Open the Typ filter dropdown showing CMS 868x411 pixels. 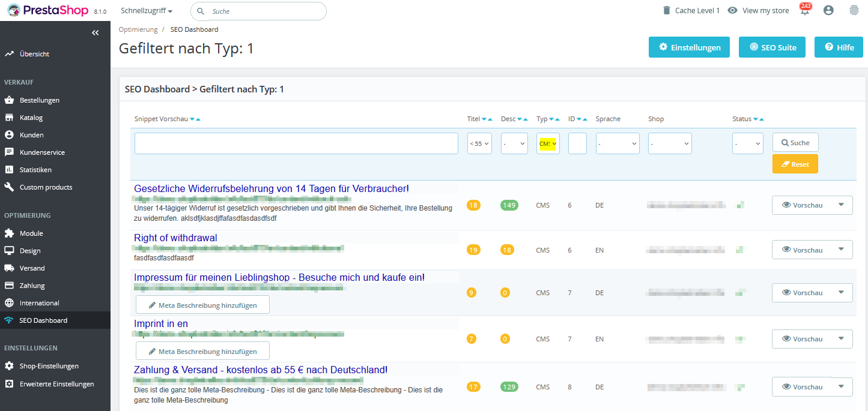coord(548,143)
